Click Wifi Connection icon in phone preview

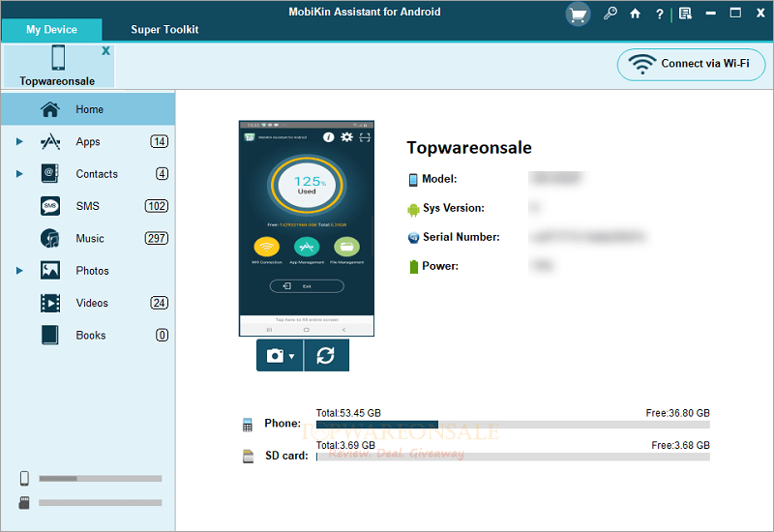[267, 247]
